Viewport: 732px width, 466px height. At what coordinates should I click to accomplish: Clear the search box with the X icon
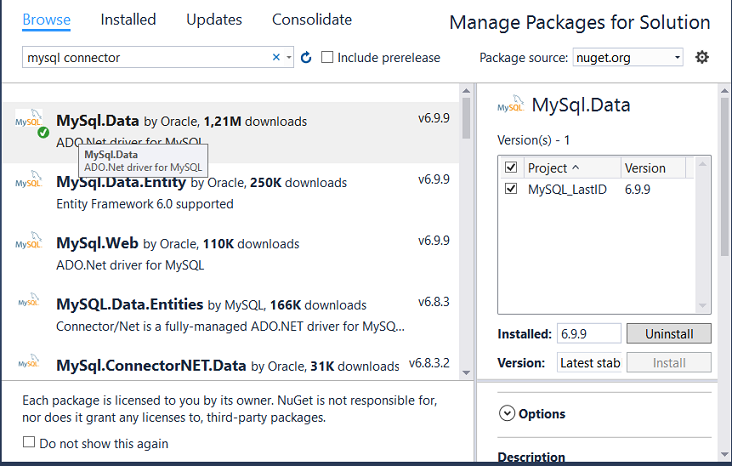point(276,57)
